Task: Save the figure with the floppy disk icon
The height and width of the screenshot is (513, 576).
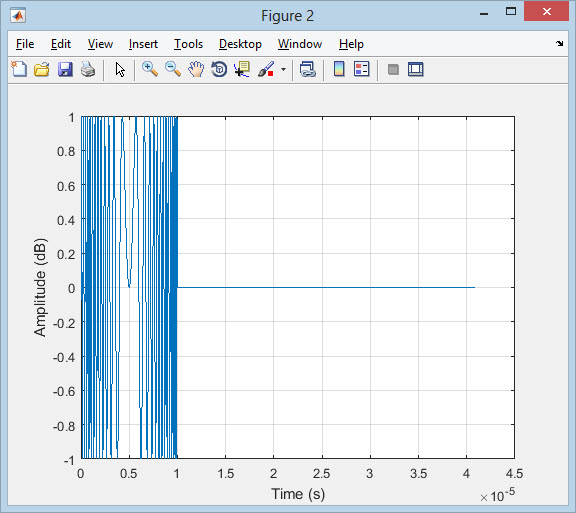Action: (65, 69)
